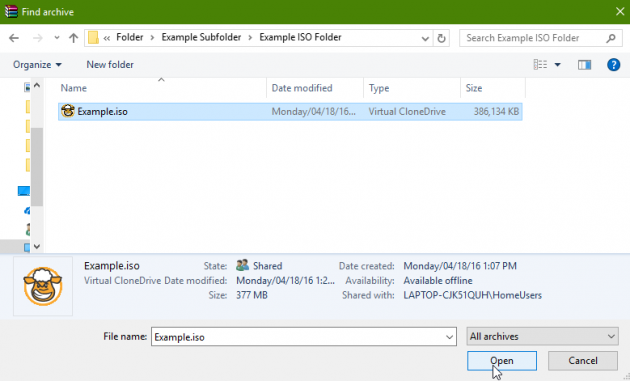Create a New folder
The width and height of the screenshot is (630, 381).
[x=110, y=65]
